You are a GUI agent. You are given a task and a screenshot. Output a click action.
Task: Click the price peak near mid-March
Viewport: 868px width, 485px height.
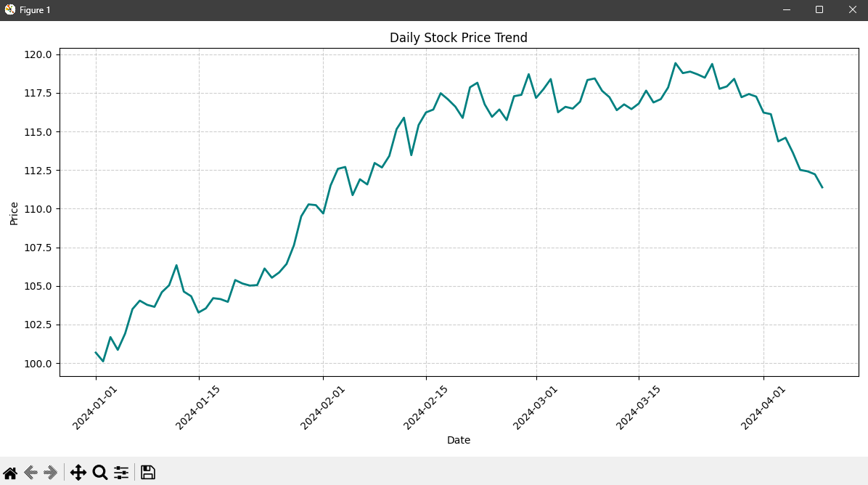(x=676, y=63)
